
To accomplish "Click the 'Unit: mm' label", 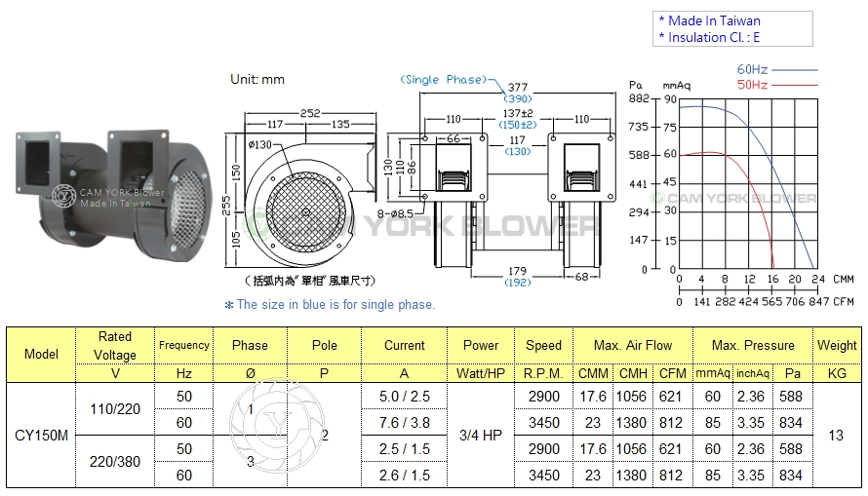I will [x=257, y=80].
